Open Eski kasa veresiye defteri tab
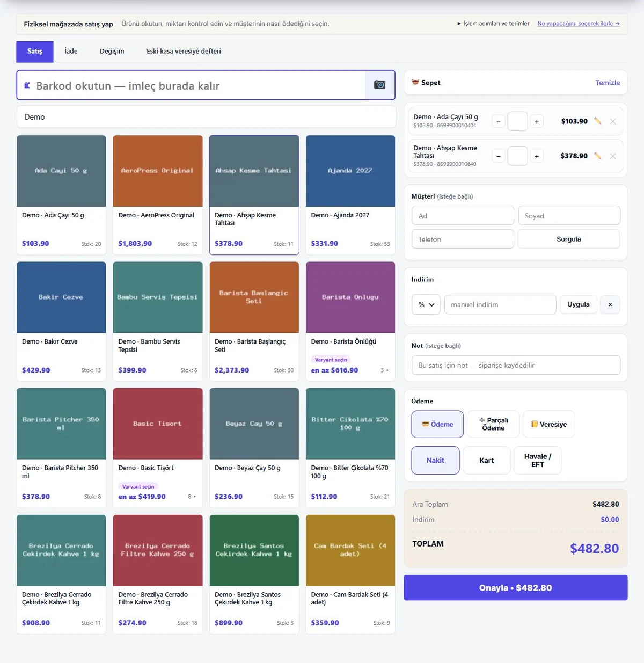This screenshot has width=644, height=663. (x=184, y=51)
